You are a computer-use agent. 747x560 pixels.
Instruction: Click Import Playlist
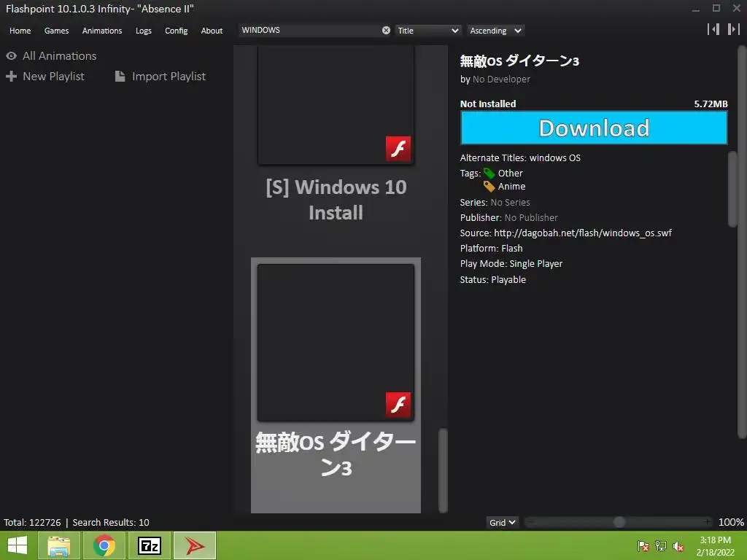click(x=169, y=76)
